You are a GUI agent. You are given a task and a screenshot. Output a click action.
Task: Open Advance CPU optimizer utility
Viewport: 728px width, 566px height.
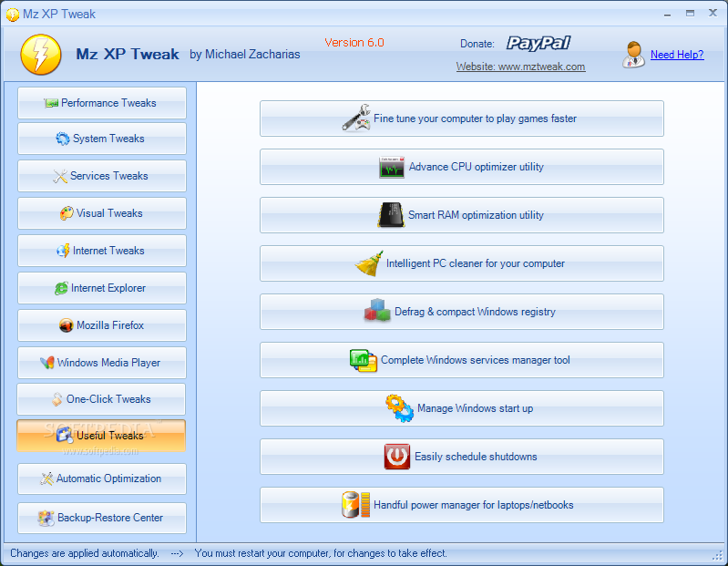[462, 167]
